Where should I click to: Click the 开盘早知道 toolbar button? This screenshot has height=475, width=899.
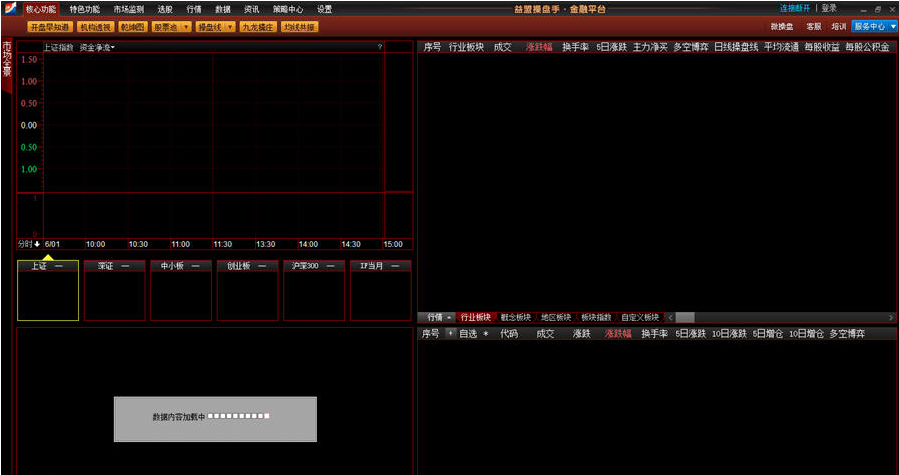click(x=49, y=27)
